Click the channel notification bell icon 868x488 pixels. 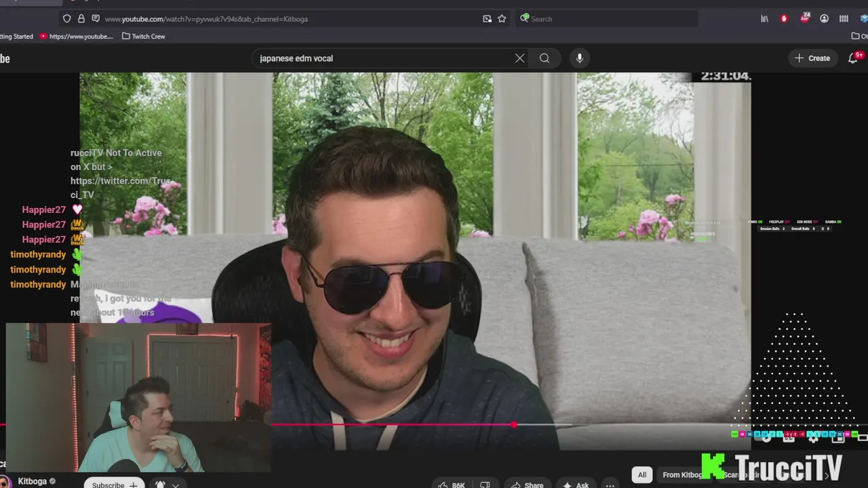pyautogui.click(x=160, y=485)
